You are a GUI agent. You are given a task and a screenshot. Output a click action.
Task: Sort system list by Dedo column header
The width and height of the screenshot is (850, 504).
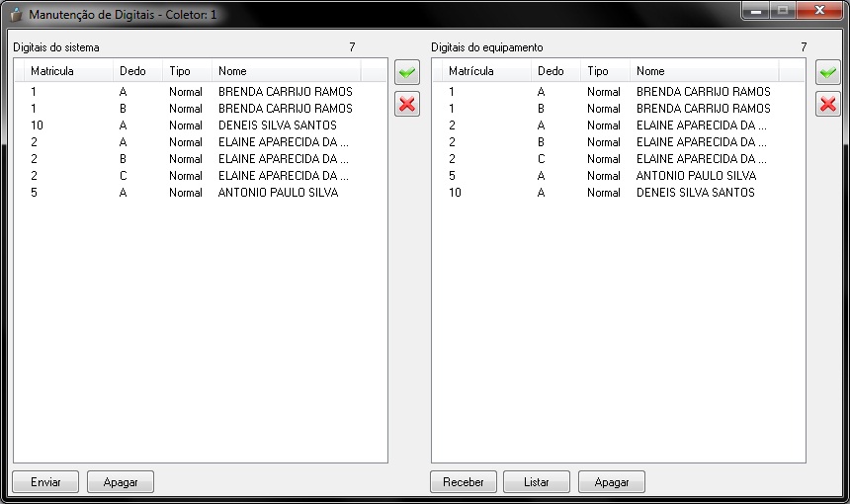(136, 71)
